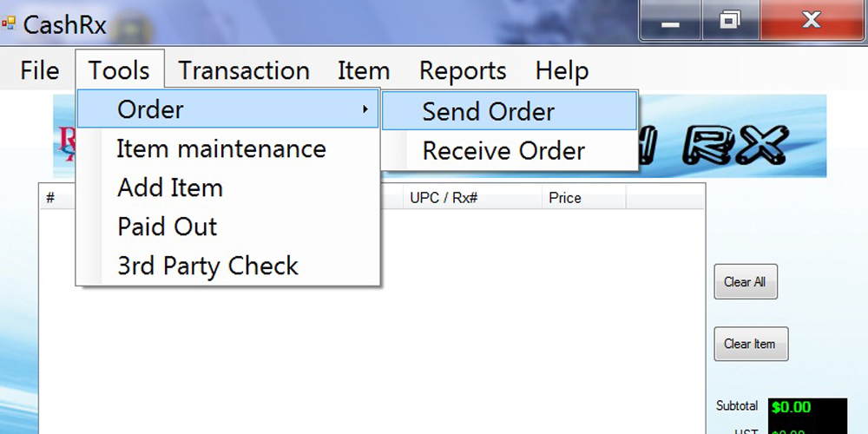Open Item maintenance
The width and height of the screenshot is (868, 434).
[227, 148]
